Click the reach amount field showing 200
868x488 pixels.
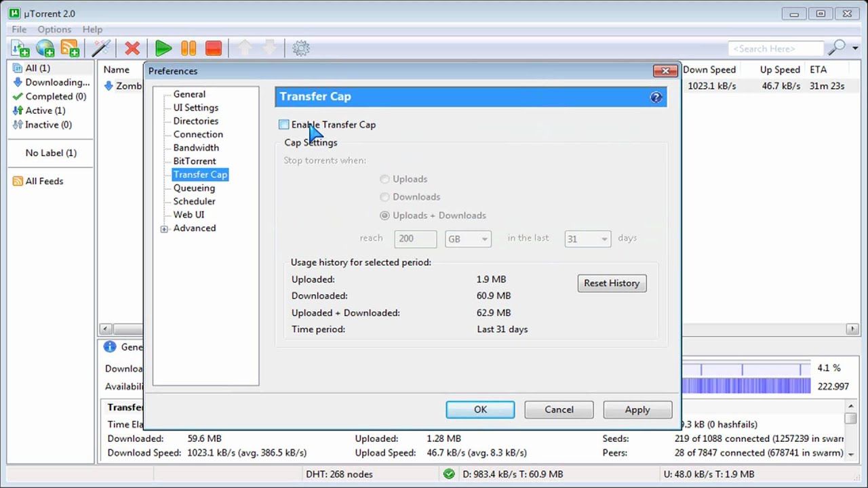click(x=416, y=239)
